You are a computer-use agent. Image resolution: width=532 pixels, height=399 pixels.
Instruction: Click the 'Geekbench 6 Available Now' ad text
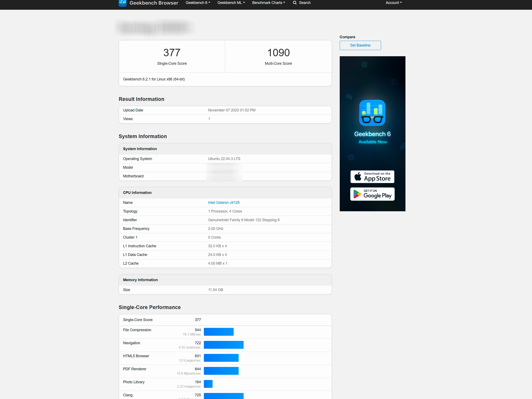coord(372,138)
